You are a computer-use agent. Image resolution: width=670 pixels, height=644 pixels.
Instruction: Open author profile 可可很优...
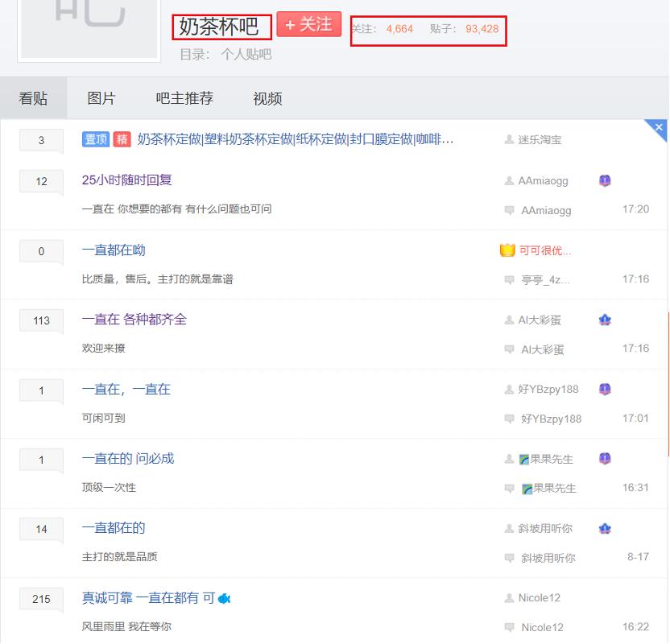click(545, 250)
